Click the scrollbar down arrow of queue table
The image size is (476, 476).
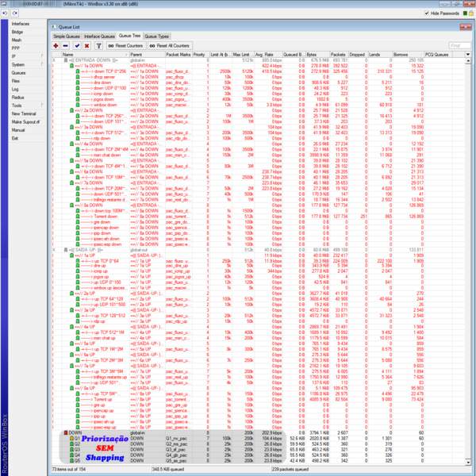468,462
